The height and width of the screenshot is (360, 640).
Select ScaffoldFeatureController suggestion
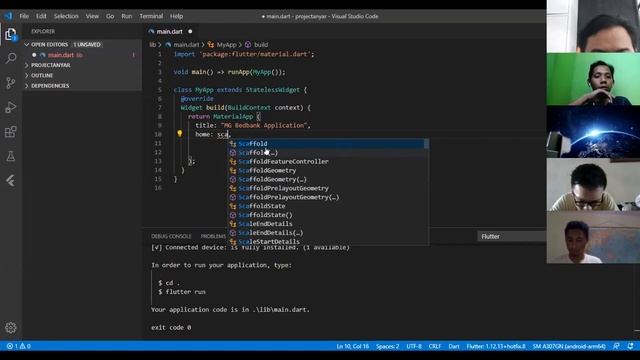point(326,162)
